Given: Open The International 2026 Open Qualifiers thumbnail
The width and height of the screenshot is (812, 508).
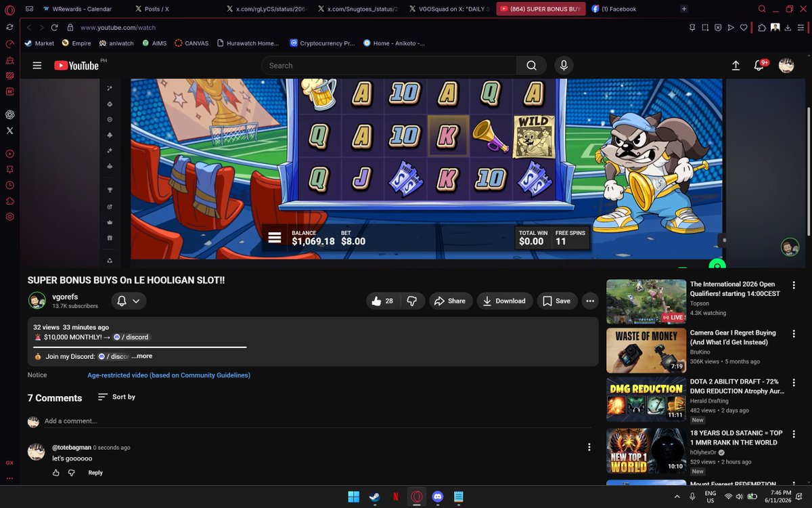Looking at the screenshot, I should (x=646, y=301).
